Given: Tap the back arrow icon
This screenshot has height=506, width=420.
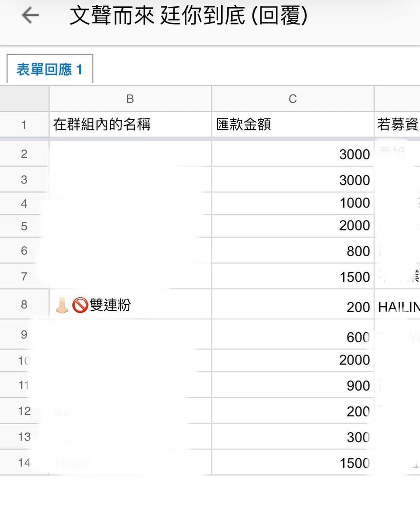Looking at the screenshot, I should click(x=30, y=15).
